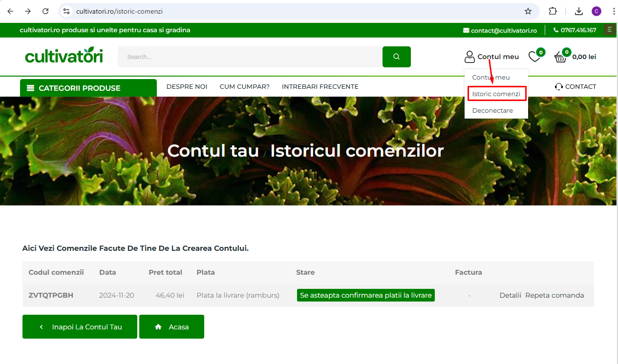Go forward in browser history

28,11
